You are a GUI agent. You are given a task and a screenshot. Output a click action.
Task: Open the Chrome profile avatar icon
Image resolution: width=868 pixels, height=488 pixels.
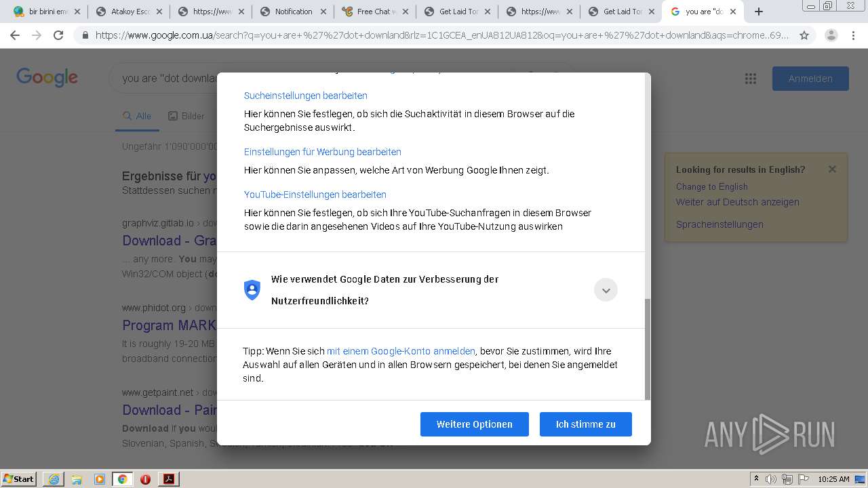coord(831,35)
